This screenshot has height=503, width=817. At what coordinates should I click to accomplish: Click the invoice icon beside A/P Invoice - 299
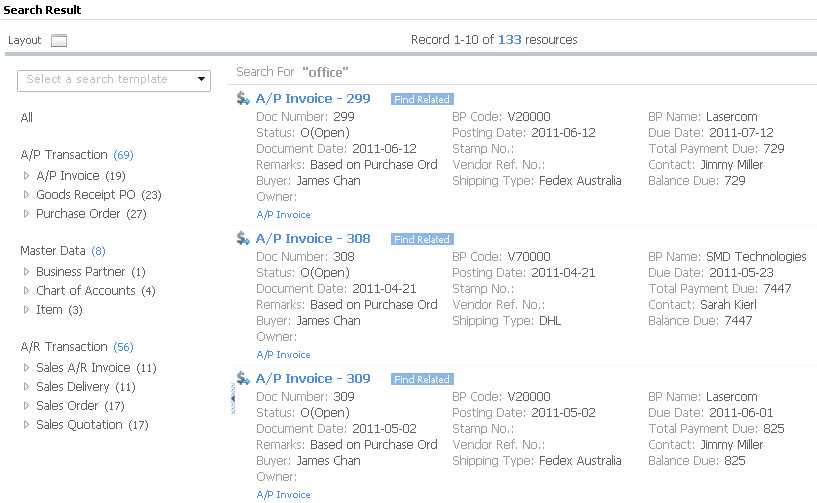coord(242,98)
